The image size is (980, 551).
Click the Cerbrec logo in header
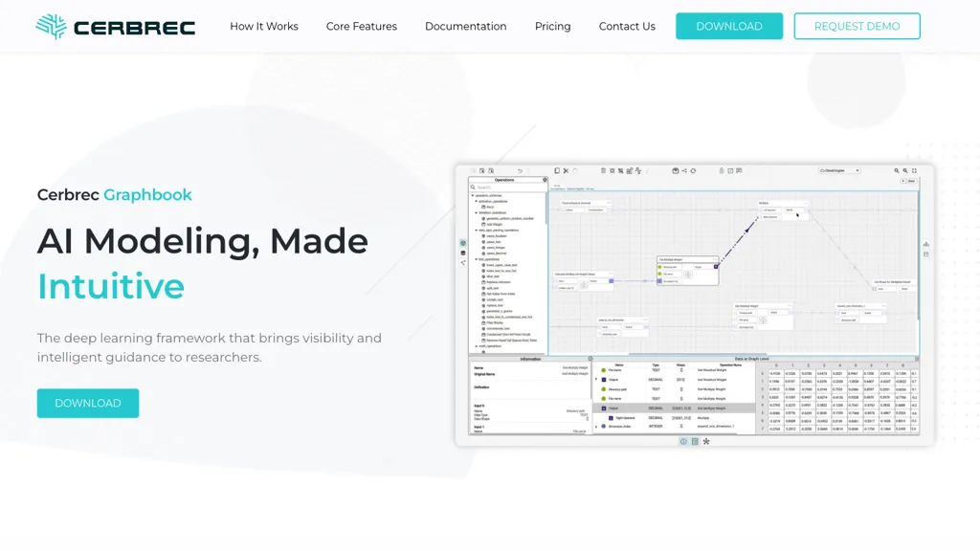pos(115,27)
